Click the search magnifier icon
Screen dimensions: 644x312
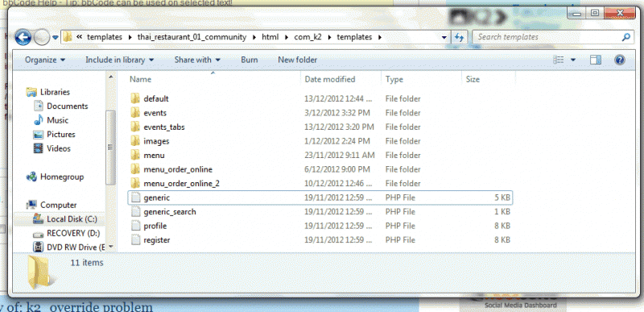(x=626, y=37)
